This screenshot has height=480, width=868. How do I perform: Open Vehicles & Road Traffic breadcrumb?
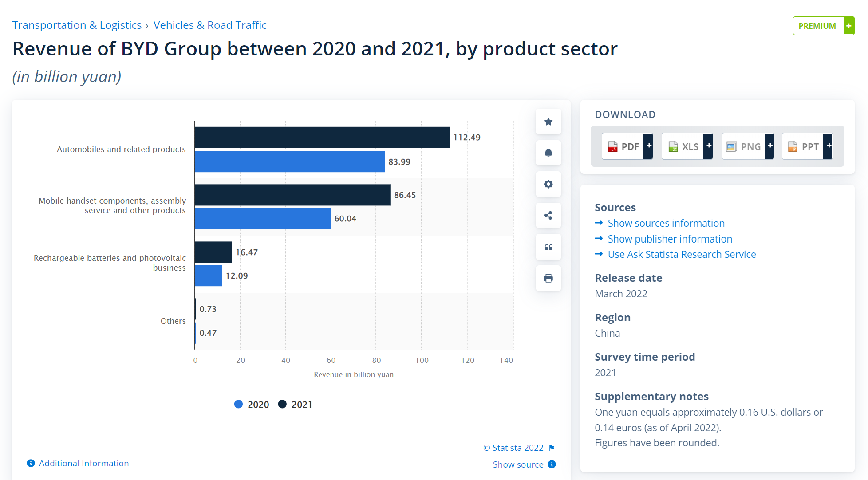coord(210,25)
